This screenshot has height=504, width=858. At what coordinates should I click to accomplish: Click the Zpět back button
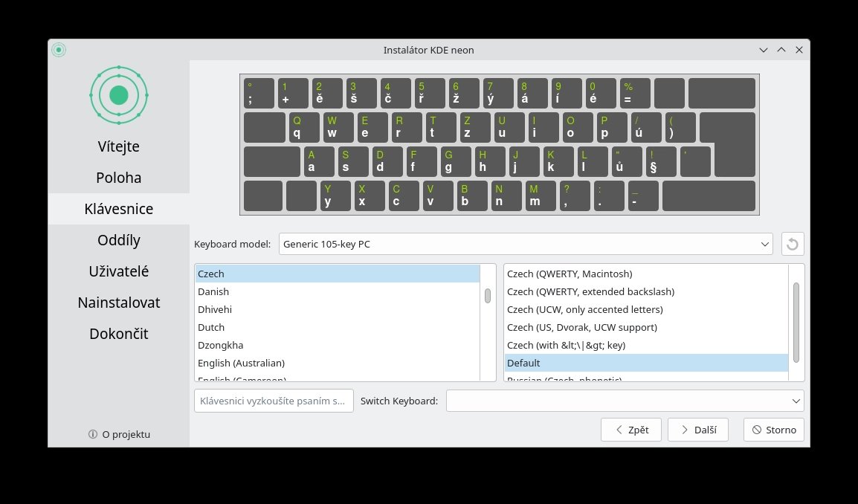click(x=631, y=430)
